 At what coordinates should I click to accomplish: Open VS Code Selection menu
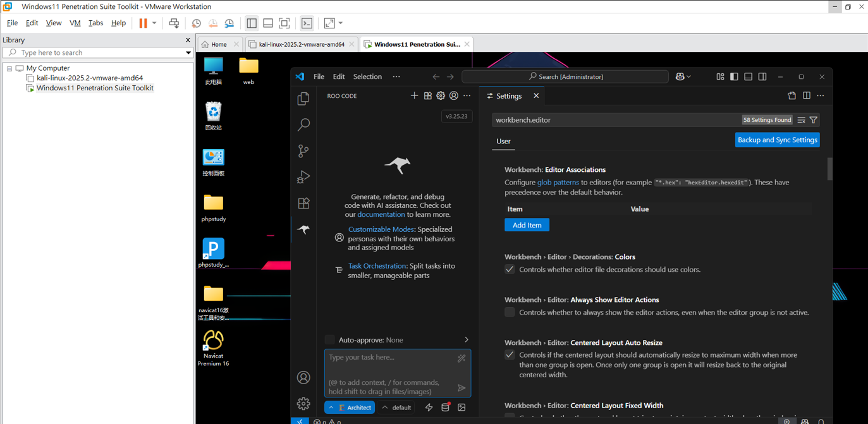click(x=367, y=76)
